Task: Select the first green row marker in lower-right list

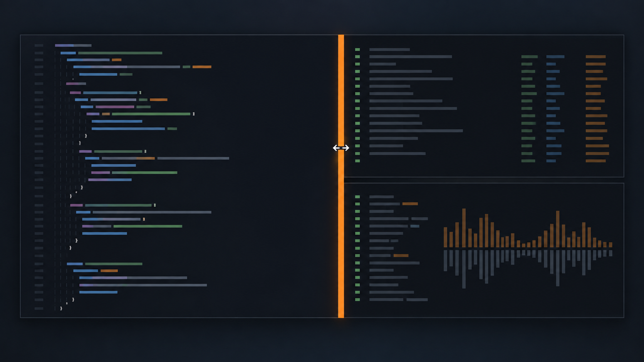Action: (x=357, y=197)
